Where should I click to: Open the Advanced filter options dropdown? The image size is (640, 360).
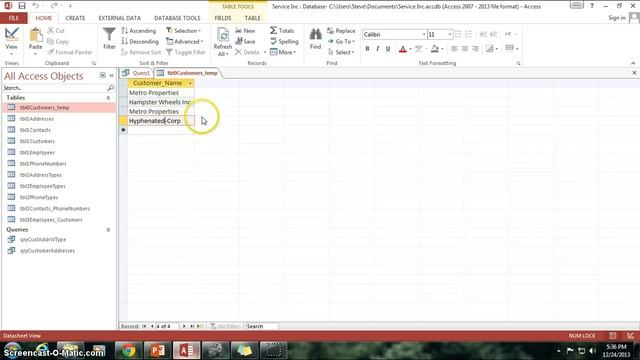(184, 41)
